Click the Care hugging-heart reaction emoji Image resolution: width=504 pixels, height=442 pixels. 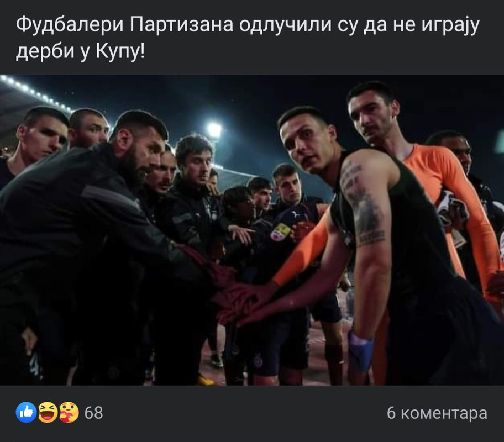69,412
